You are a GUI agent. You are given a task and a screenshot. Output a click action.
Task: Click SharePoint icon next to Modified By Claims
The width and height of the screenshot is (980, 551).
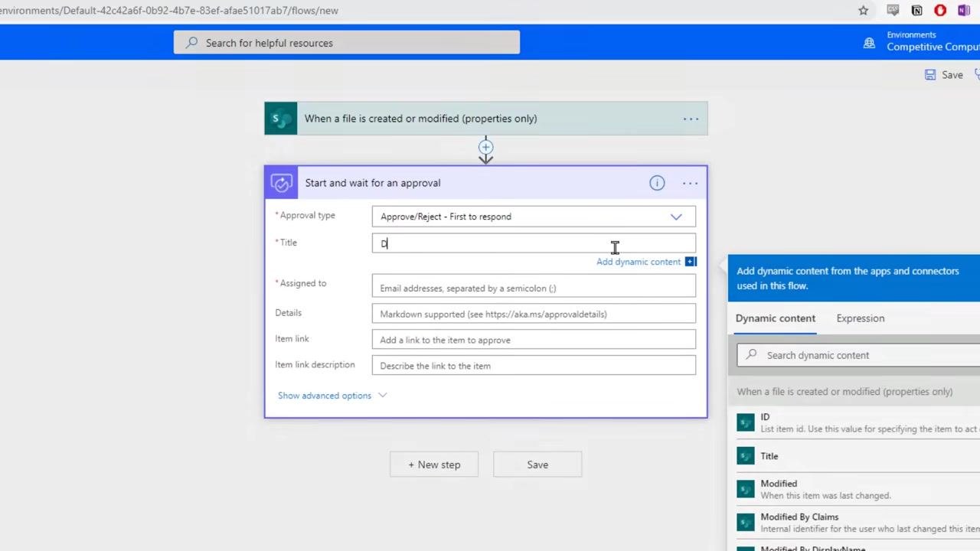tap(746, 523)
